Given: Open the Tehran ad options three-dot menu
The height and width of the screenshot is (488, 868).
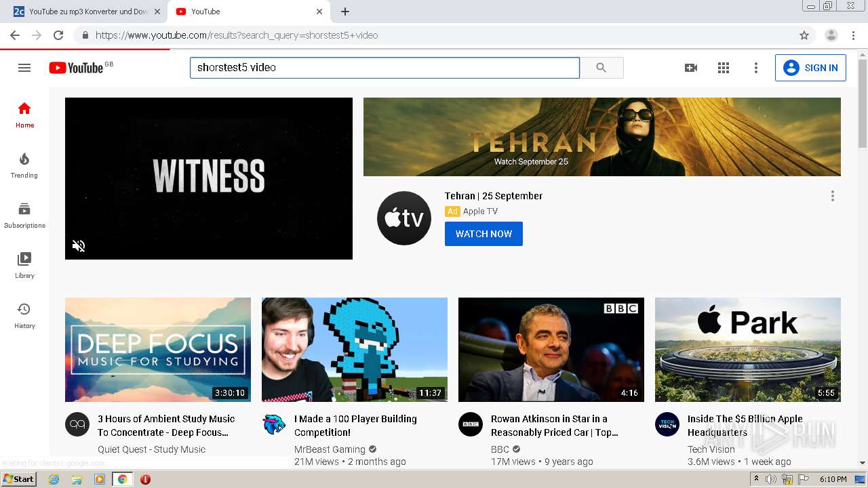Looking at the screenshot, I should click(x=833, y=196).
